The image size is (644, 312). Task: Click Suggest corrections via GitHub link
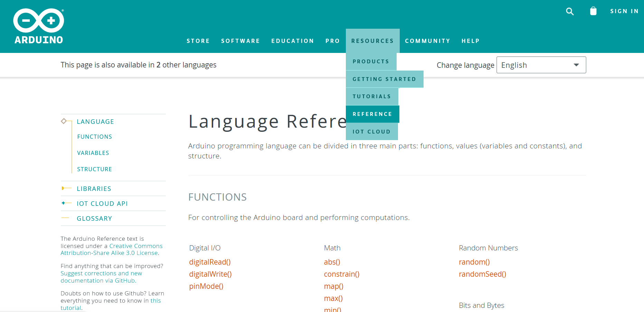click(x=101, y=277)
